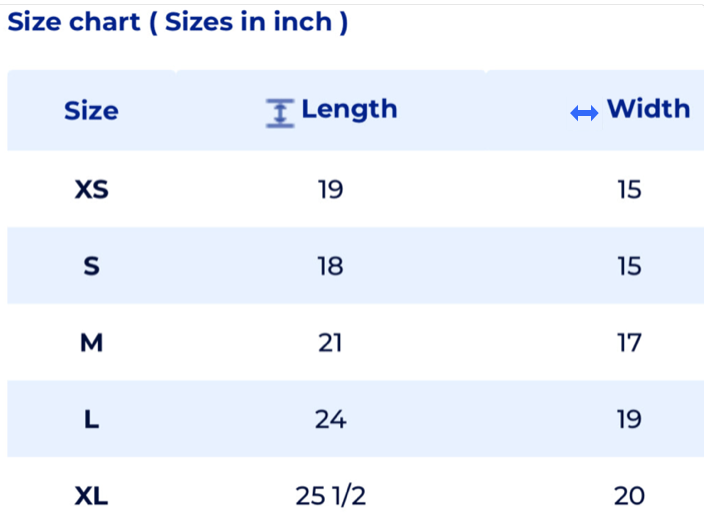Click M length value 21
This screenshot has width=704, height=528.
(x=330, y=343)
